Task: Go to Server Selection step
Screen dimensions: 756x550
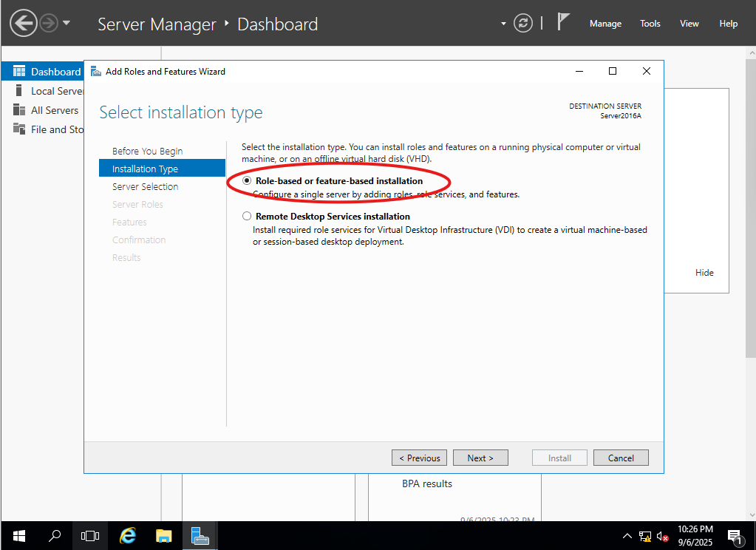Action: click(145, 187)
